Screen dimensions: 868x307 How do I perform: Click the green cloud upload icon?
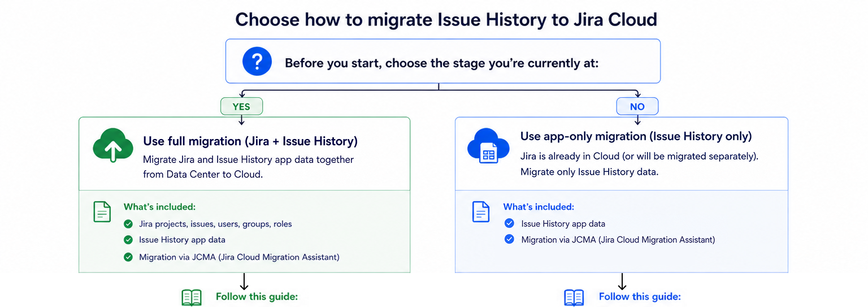coord(113,145)
